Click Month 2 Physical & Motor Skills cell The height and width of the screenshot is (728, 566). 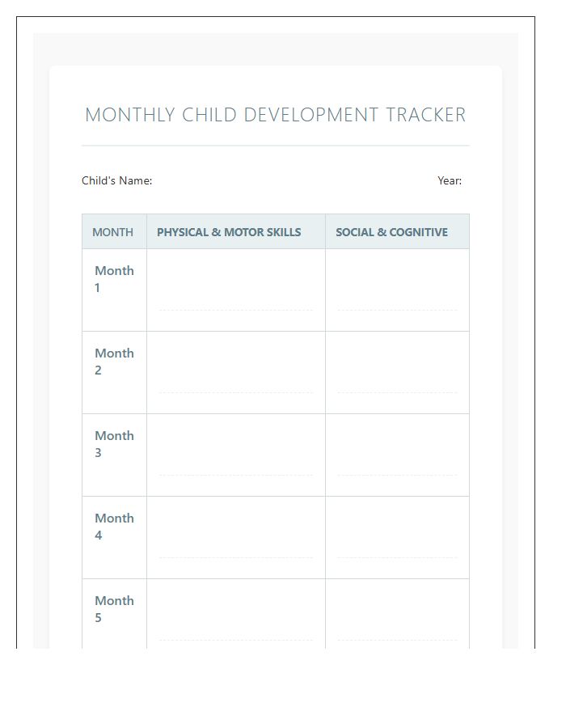(x=236, y=372)
